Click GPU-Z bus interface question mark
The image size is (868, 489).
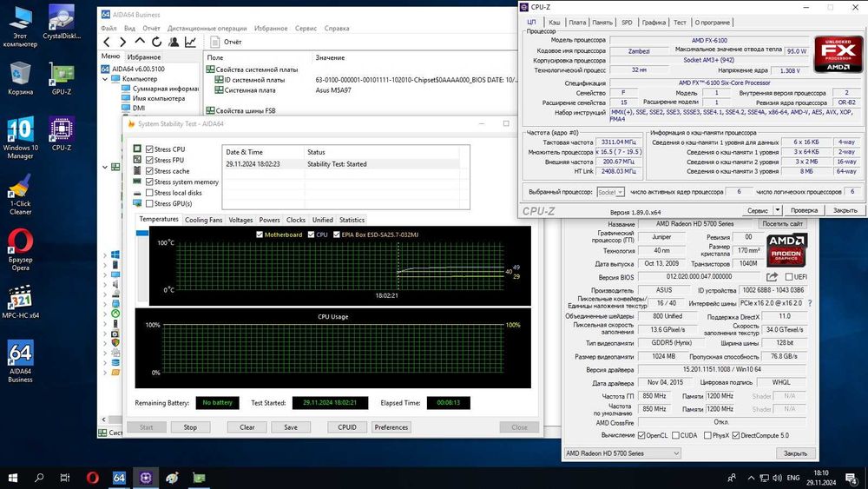coord(810,303)
